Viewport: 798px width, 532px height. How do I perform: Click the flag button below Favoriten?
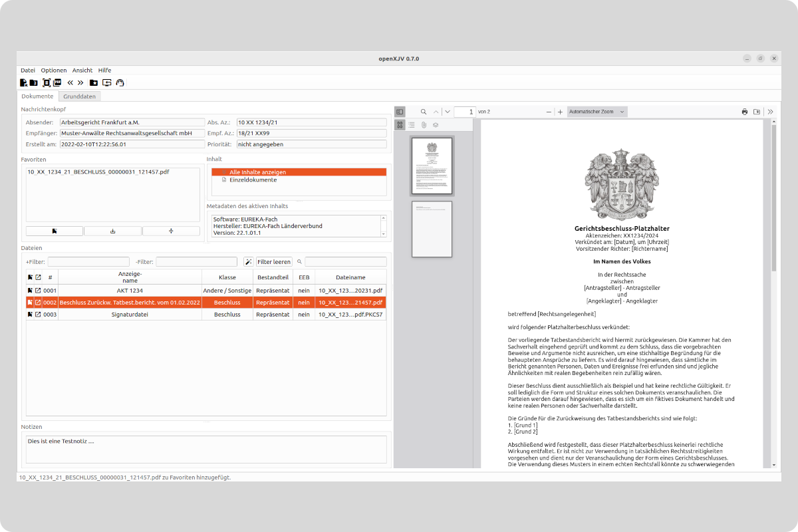pyautogui.click(x=54, y=230)
